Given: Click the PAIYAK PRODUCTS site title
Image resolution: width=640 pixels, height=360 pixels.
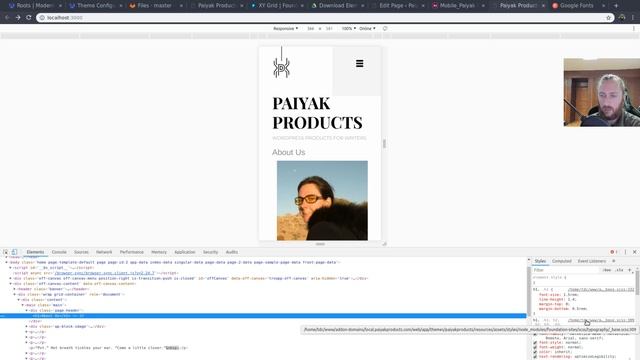Looking at the screenshot, I should pyautogui.click(x=317, y=113).
